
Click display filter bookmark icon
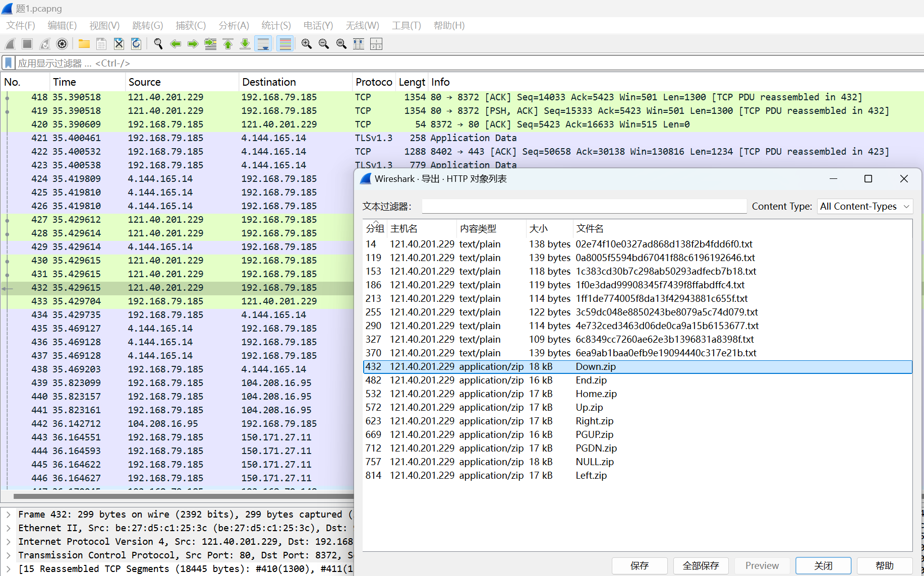pyautogui.click(x=9, y=63)
